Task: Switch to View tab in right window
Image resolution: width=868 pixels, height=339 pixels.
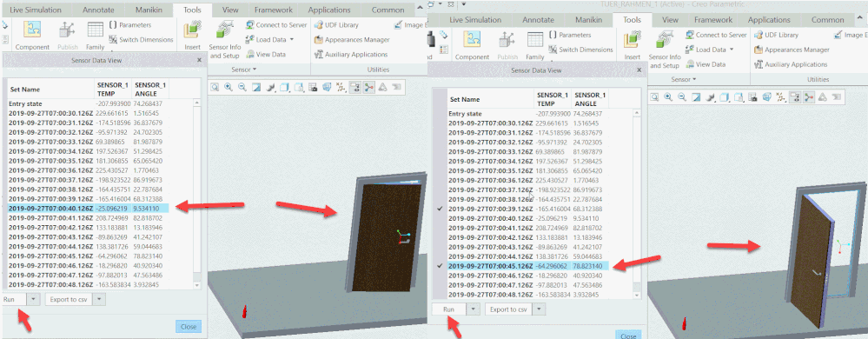Action: (x=670, y=19)
